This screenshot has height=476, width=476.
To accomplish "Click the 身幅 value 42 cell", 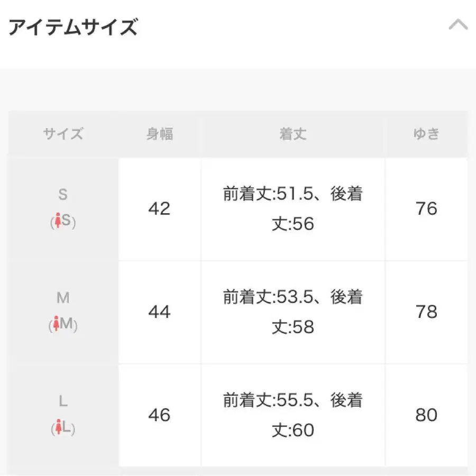I will pyautogui.click(x=159, y=208).
